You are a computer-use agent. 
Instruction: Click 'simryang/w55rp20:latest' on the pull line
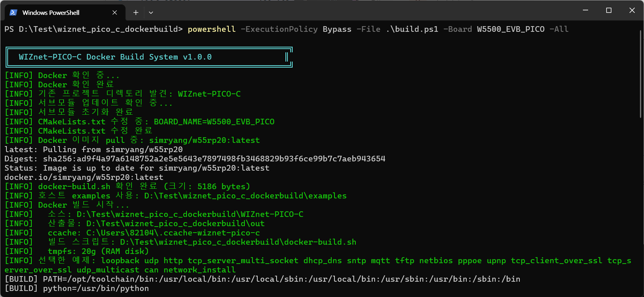(x=204, y=140)
